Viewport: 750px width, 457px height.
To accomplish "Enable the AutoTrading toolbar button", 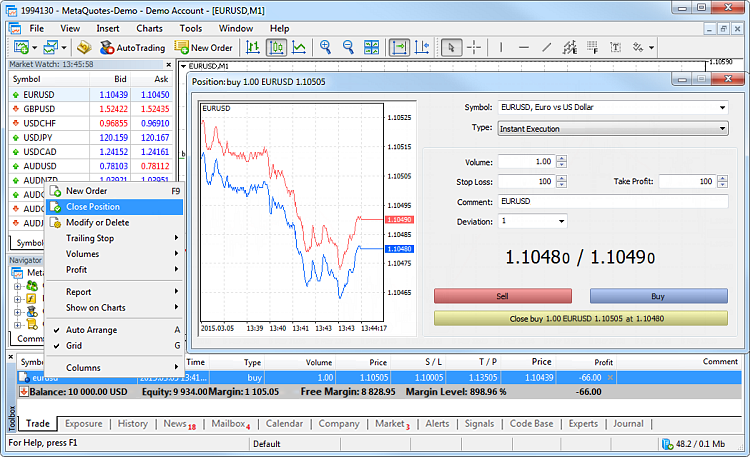I will pos(132,47).
